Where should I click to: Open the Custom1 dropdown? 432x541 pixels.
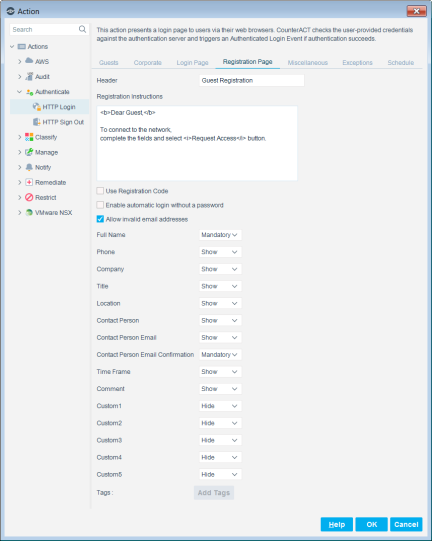(x=220, y=406)
